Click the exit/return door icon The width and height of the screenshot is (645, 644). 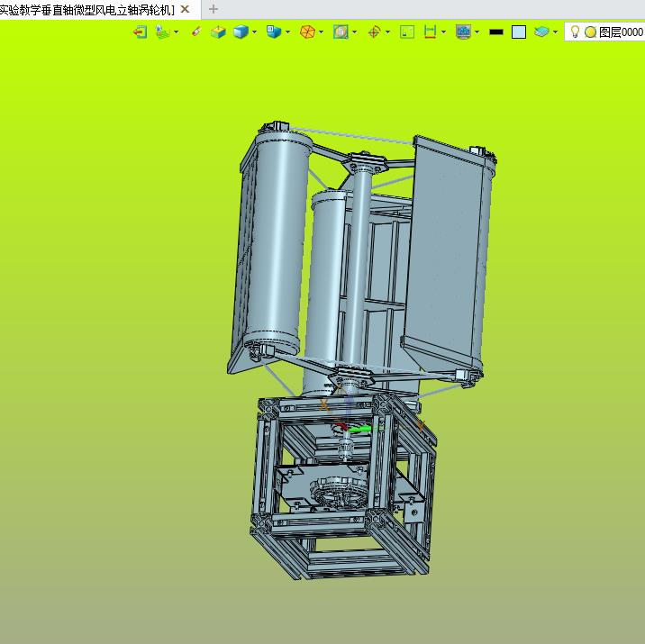click(140, 32)
